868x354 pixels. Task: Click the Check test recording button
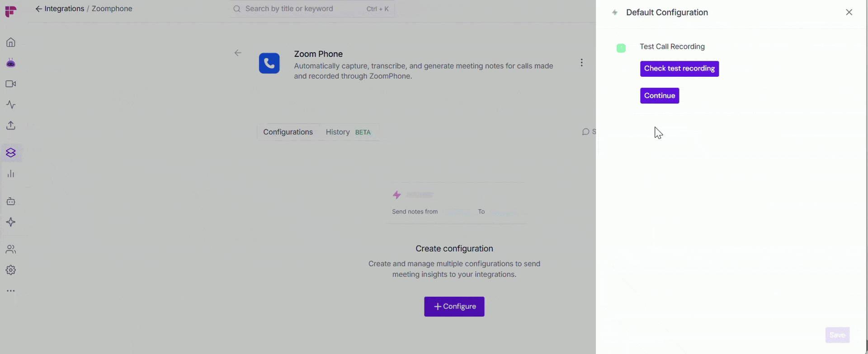click(x=679, y=69)
